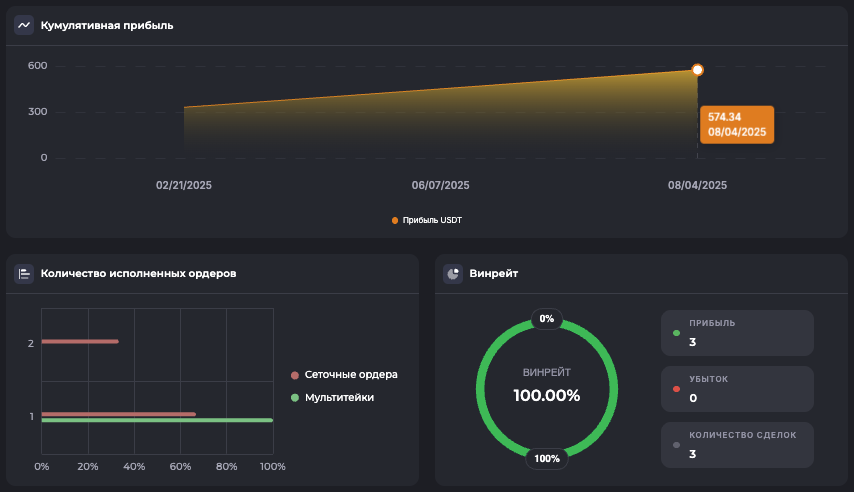Click the white data point on the profit line
Image resolution: width=854 pixels, height=492 pixels.
697,70
